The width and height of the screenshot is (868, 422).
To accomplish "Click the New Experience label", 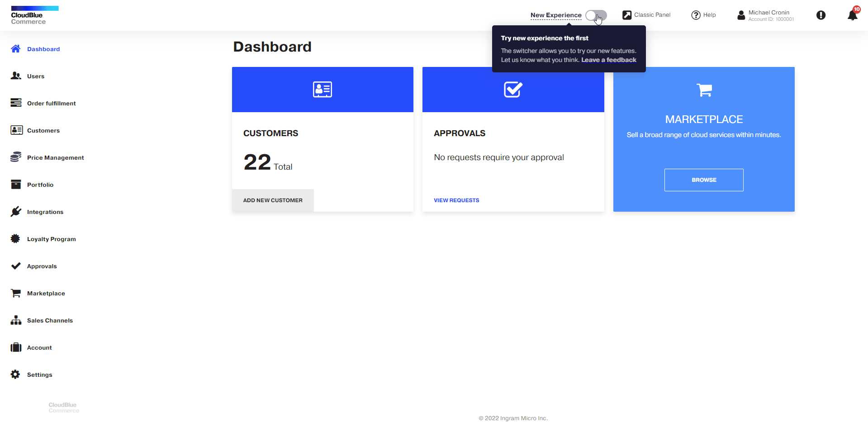I will point(556,15).
